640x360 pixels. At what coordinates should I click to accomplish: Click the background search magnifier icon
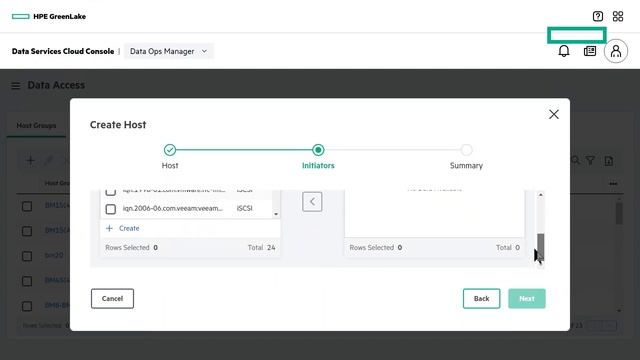[x=576, y=160]
